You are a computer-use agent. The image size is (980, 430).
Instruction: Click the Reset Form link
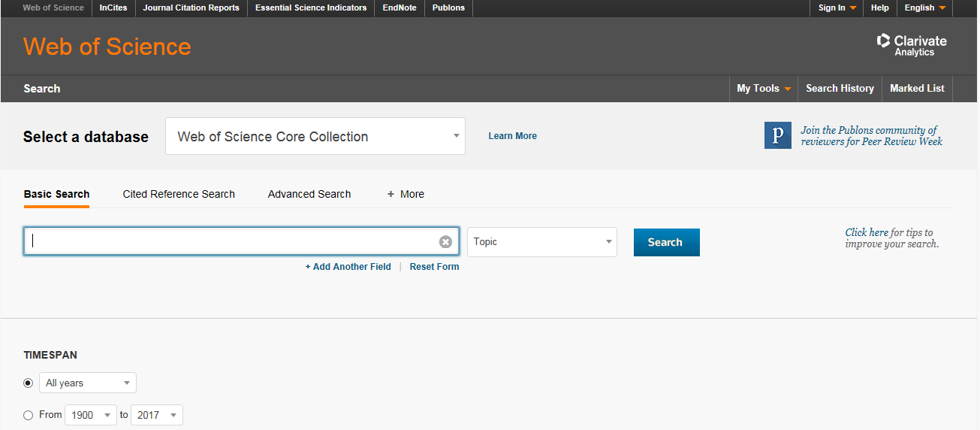pyautogui.click(x=434, y=267)
